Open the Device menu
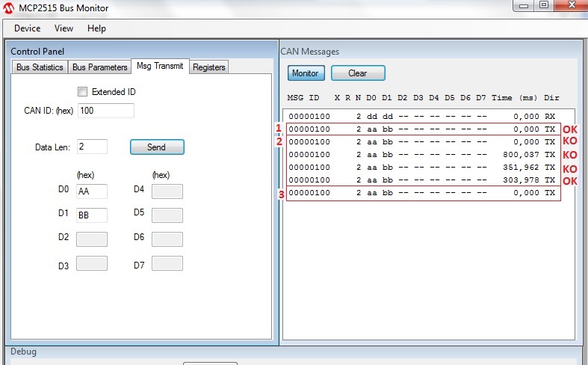Screen dimensions: 588x365 (x=28, y=28)
